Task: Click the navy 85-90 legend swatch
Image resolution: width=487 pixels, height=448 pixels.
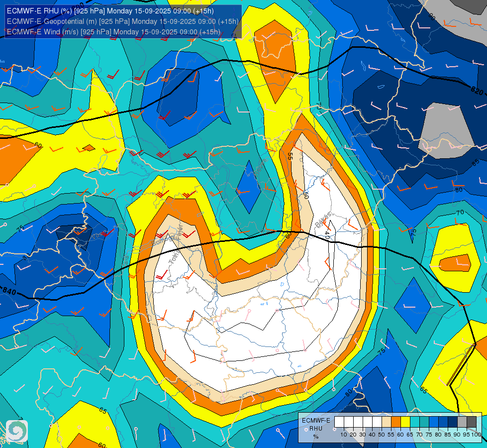Action: pos(453,422)
